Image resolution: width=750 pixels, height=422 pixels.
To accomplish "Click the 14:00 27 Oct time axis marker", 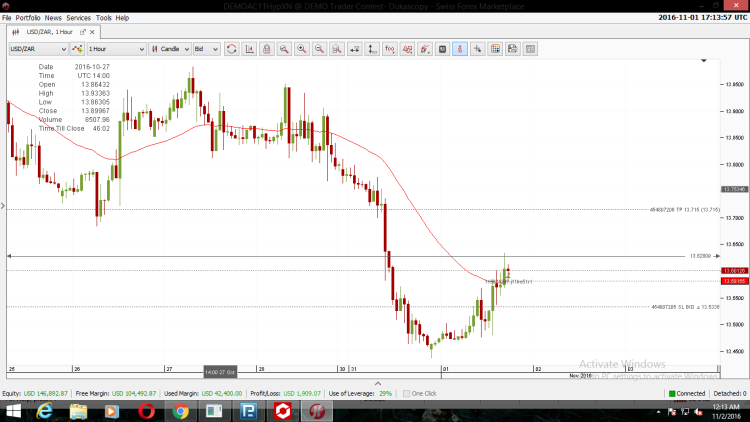I will [x=220, y=372].
